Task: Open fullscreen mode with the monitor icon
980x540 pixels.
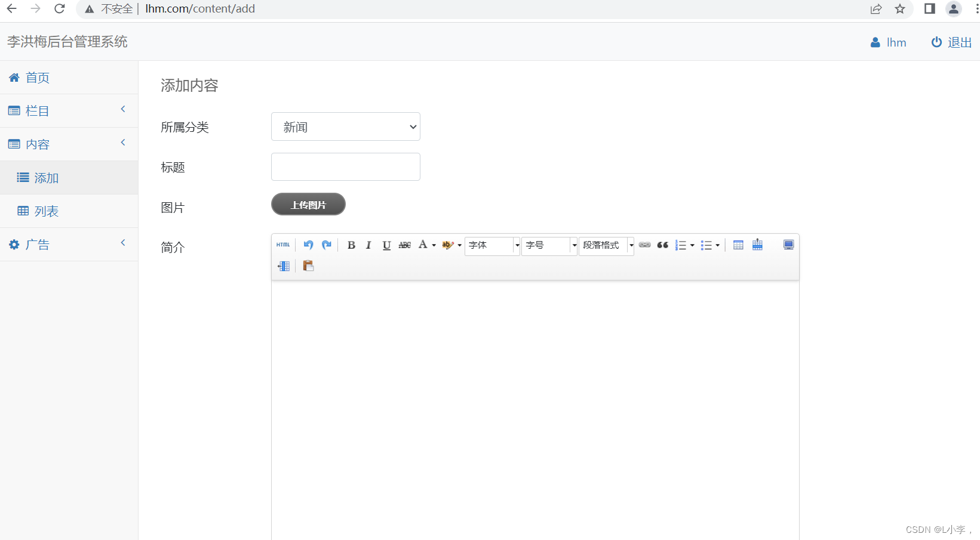Action: click(x=788, y=245)
